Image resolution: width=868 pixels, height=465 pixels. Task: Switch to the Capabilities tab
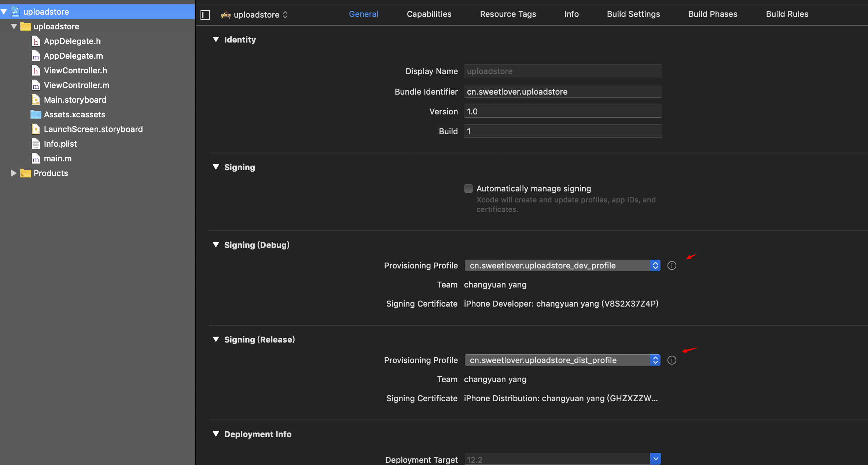[429, 14]
